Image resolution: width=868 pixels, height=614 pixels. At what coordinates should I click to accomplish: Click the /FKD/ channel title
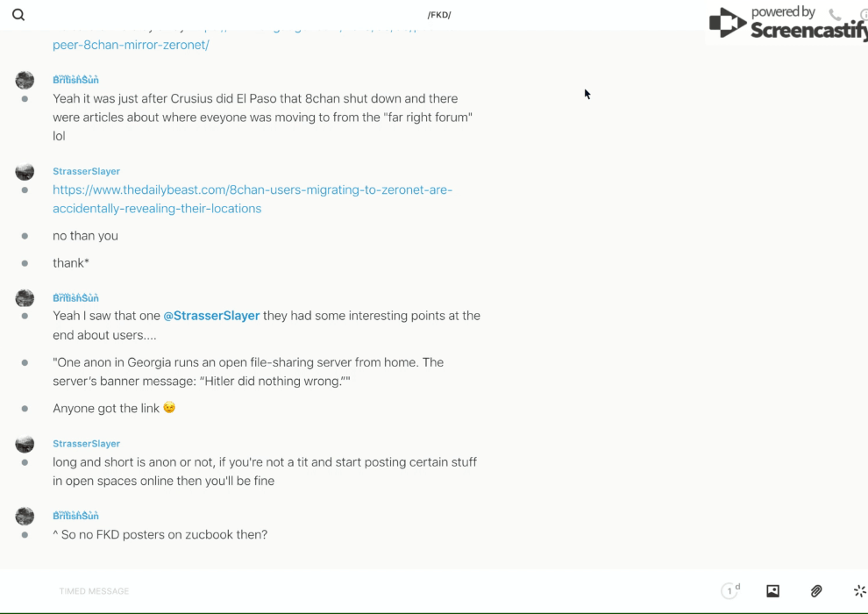pyautogui.click(x=439, y=15)
